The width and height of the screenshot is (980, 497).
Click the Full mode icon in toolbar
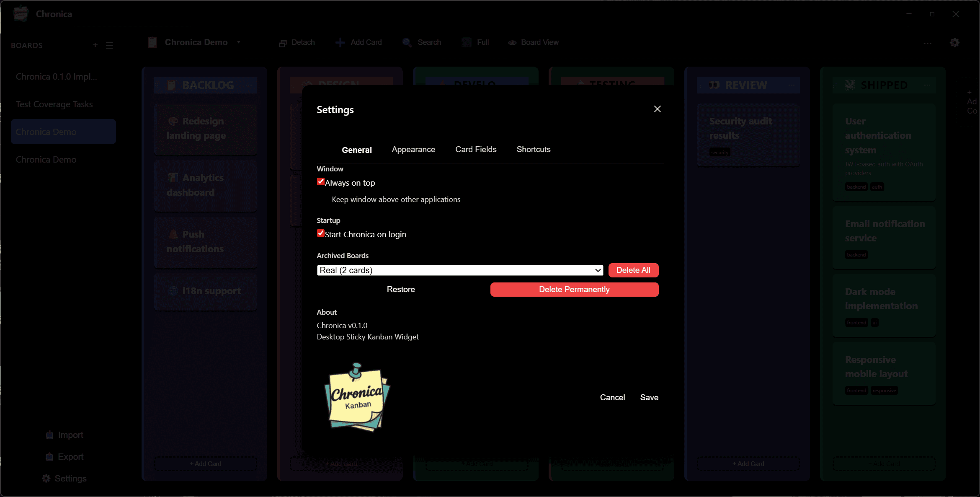point(466,42)
